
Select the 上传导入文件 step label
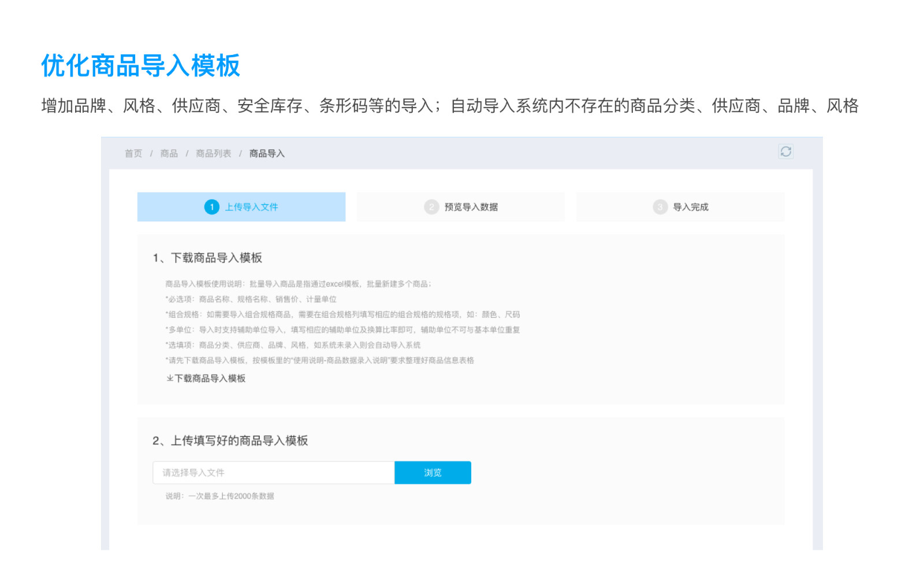point(251,207)
